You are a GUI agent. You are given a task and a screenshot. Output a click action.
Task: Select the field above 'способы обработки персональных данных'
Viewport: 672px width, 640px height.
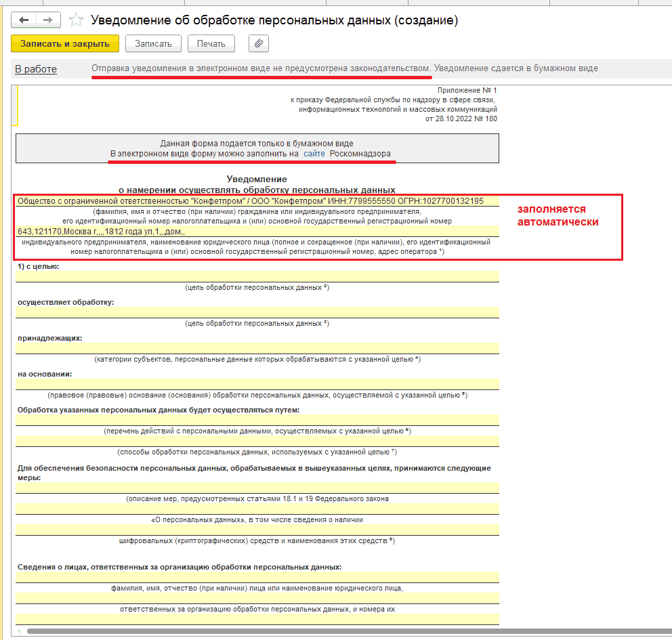(257, 441)
